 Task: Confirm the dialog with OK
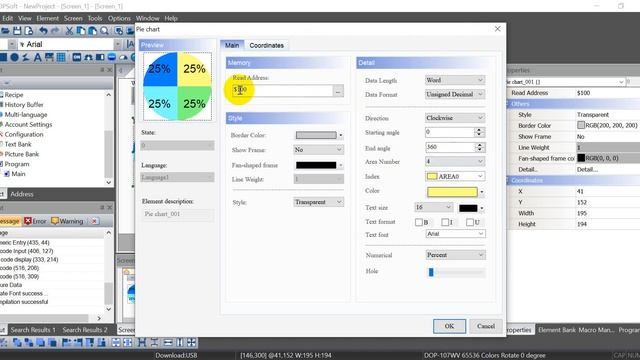pyautogui.click(x=449, y=326)
